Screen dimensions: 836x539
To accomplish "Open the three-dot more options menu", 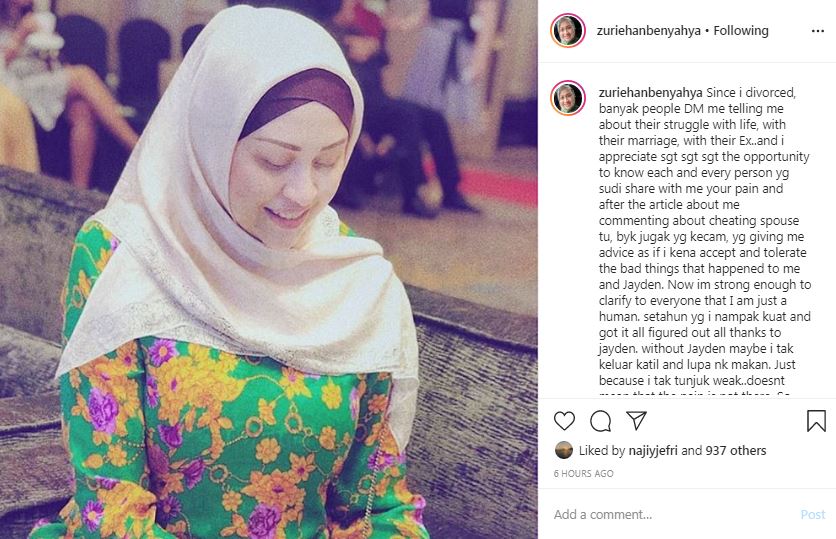I will pyautogui.click(x=818, y=31).
